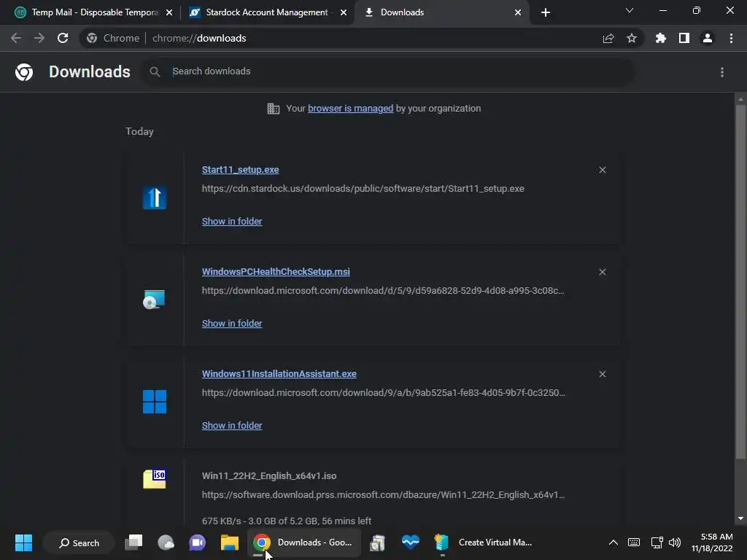Open Chrome extensions puzzle icon
This screenshot has width=747, height=560.
[661, 38]
